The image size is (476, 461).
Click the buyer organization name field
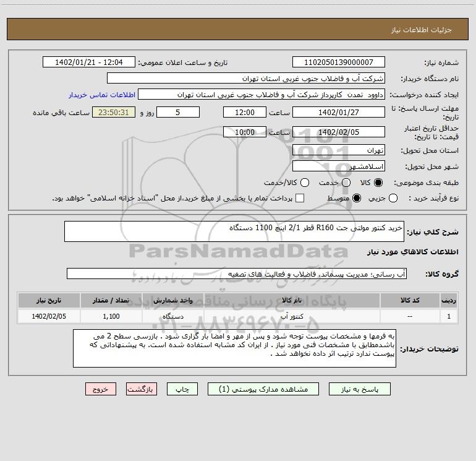[246, 79]
